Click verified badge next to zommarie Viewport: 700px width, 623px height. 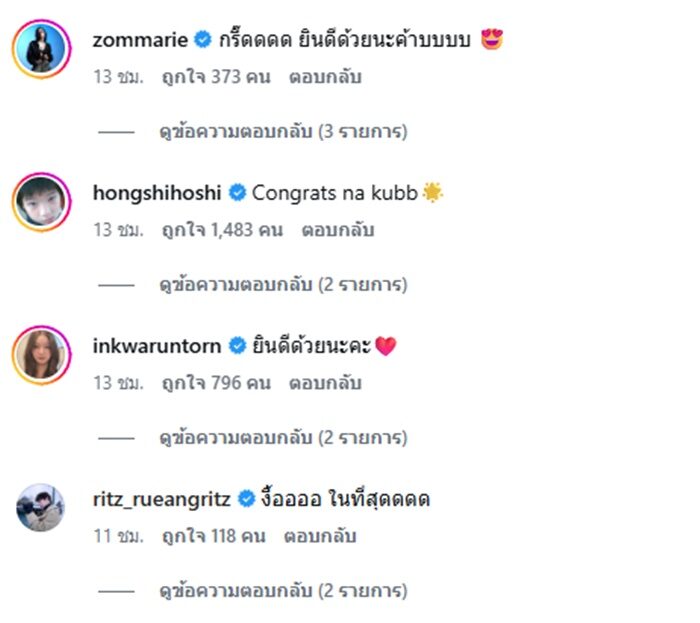tap(202, 40)
